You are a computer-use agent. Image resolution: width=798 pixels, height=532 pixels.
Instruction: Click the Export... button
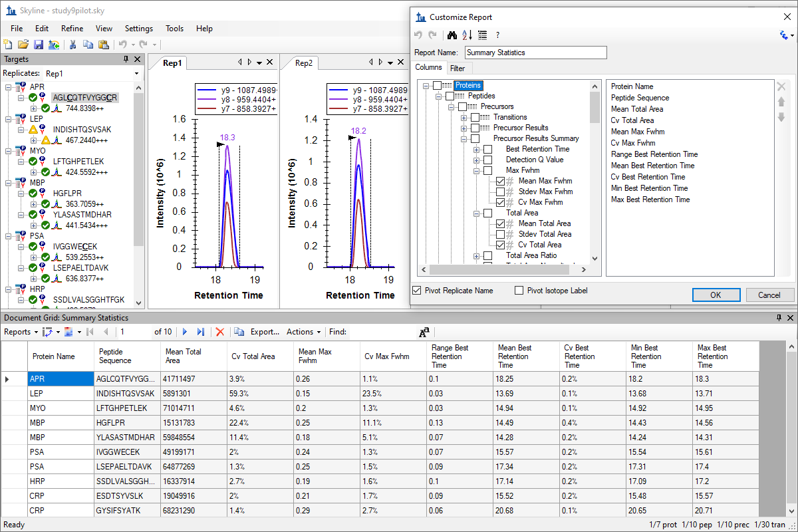point(265,332)
